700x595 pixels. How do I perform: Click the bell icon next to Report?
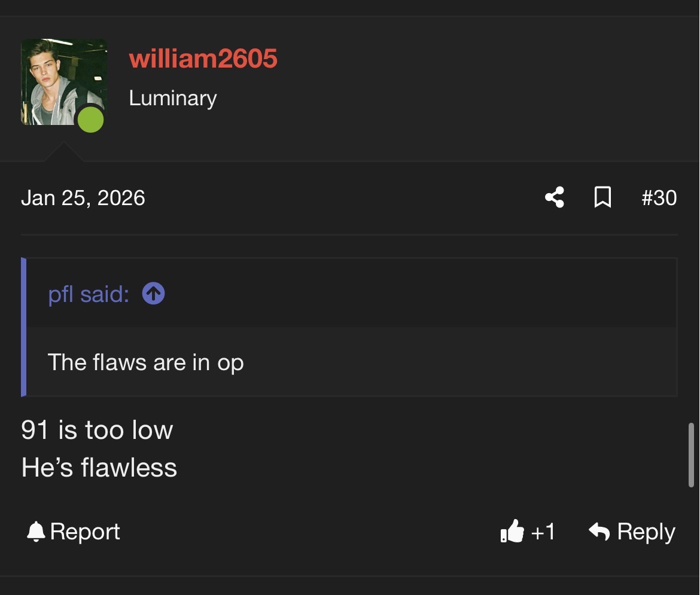[x=36, y=532]
